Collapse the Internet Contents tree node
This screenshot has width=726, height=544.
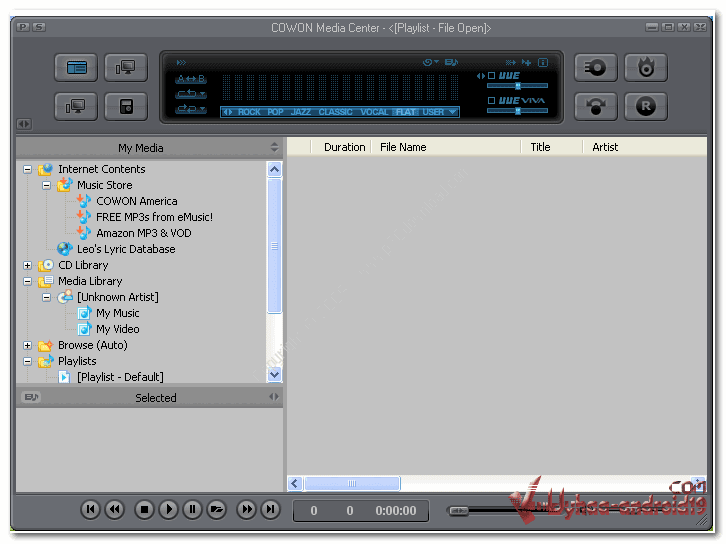(x=27, y=169)
